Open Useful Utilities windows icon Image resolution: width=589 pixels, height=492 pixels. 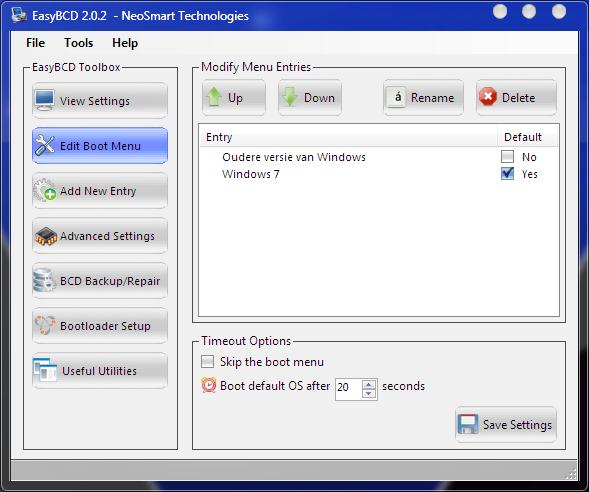pos(45,370)
